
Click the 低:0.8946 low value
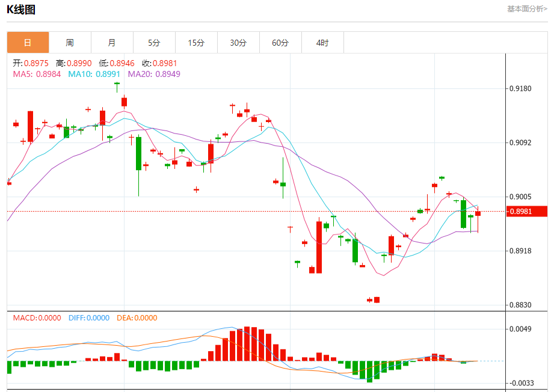point(117,63)
